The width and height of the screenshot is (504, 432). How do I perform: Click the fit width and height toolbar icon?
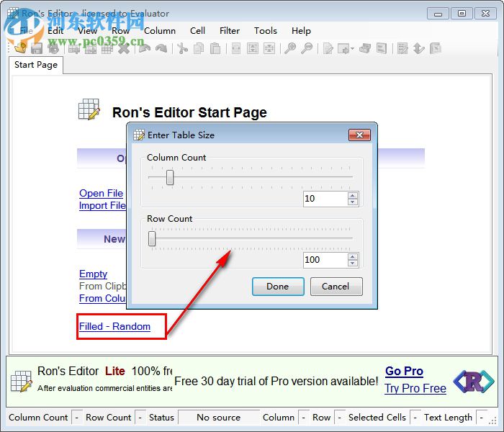click(x=269, y=48)
